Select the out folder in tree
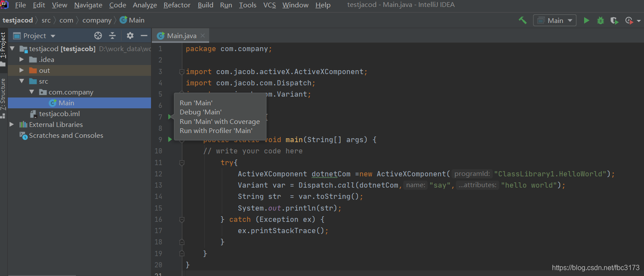This screenshot has height=276, width=644. coord(79,71)
